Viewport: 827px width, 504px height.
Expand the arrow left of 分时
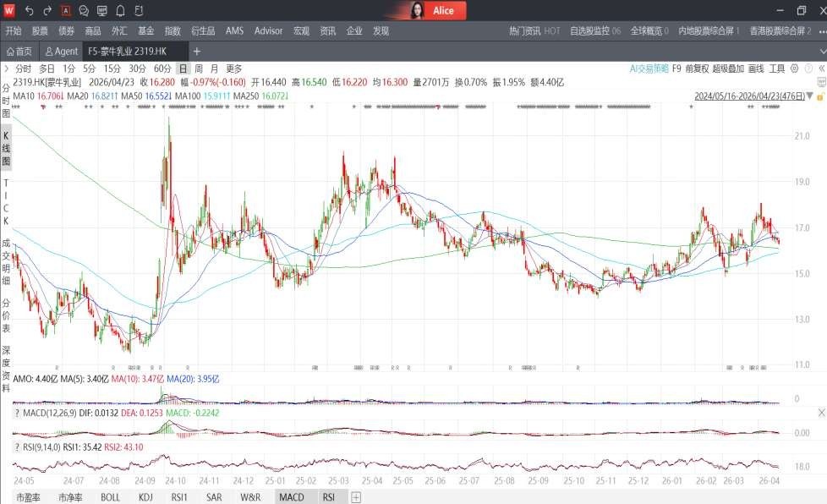pyautogui.click(x=7, y=68)
